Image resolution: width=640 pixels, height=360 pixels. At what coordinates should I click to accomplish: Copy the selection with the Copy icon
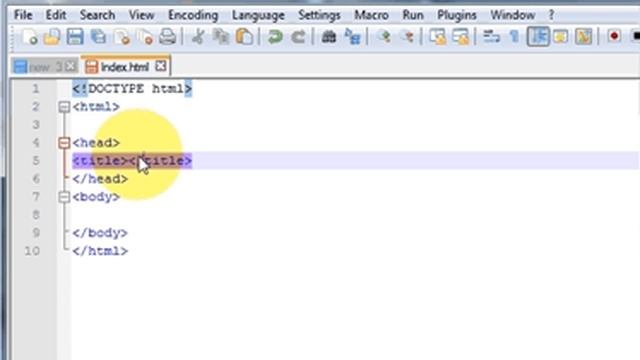click(x=221, y=37)
